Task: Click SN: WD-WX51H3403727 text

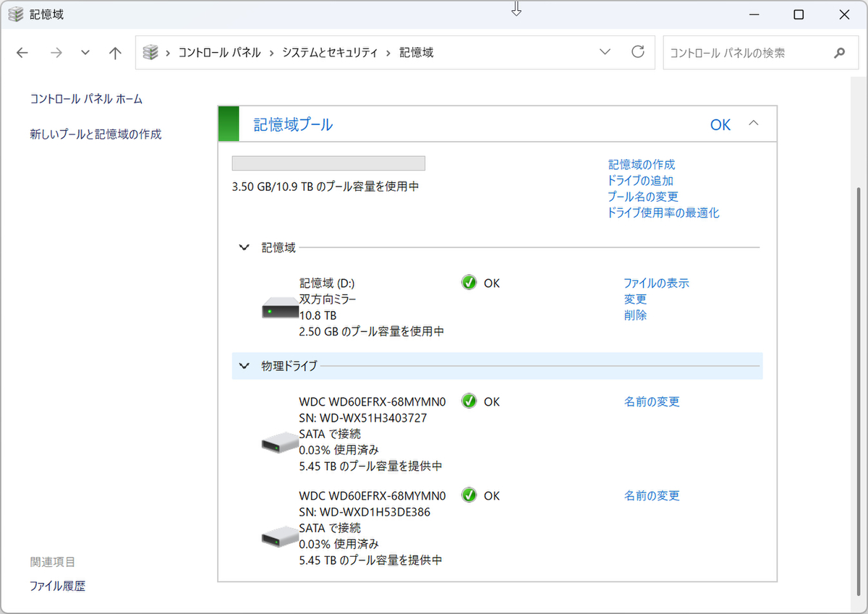Action: pyautogui.click(x=362, y=418)
